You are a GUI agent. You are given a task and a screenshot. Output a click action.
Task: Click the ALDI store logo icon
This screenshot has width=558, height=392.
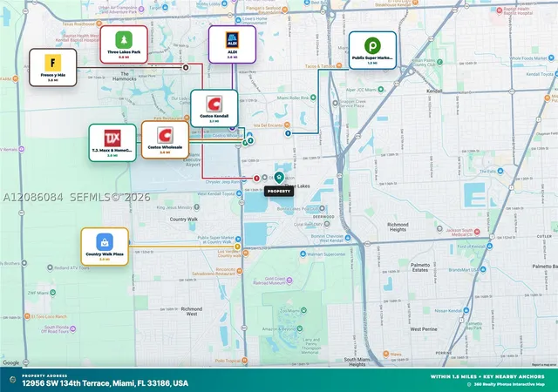coord(233,40)
